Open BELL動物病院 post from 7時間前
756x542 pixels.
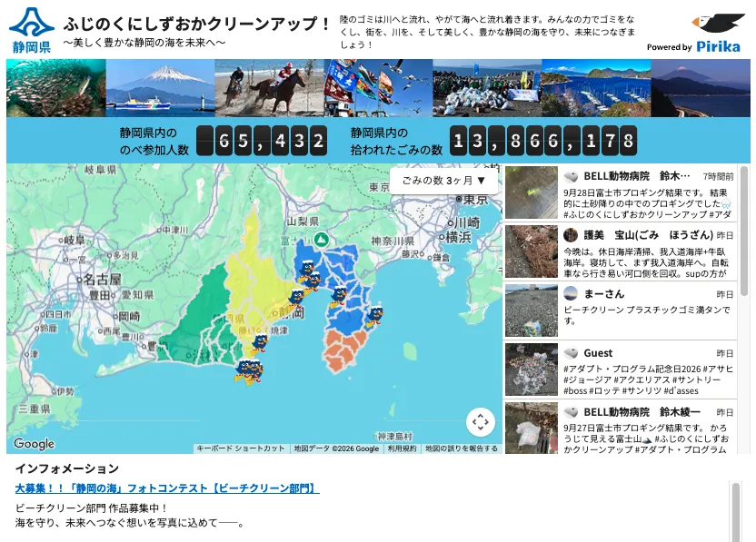point(620,192)
